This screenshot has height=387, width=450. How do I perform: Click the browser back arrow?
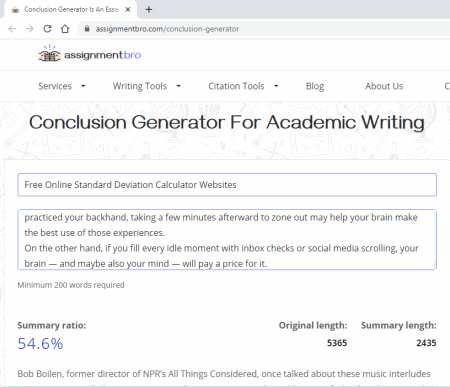[12, 29]
